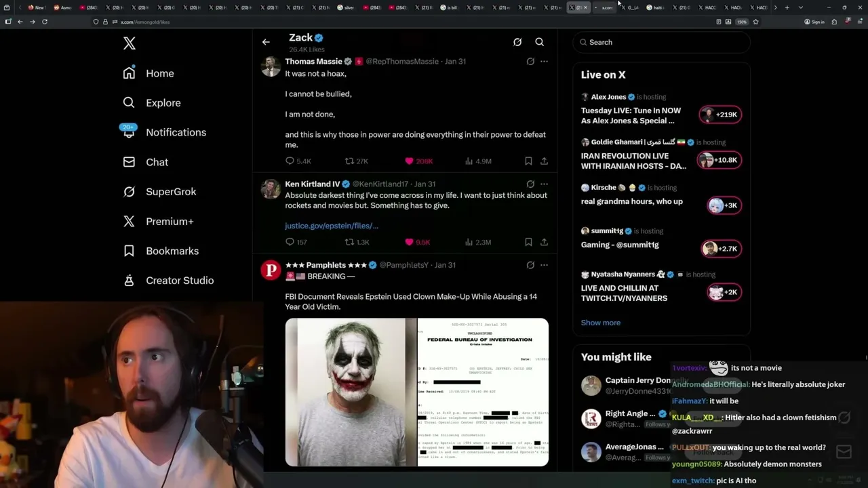Go back using the arrow beside Zack
The height and width of the screenshot is (488, 868).
click(x=266, y=42)
